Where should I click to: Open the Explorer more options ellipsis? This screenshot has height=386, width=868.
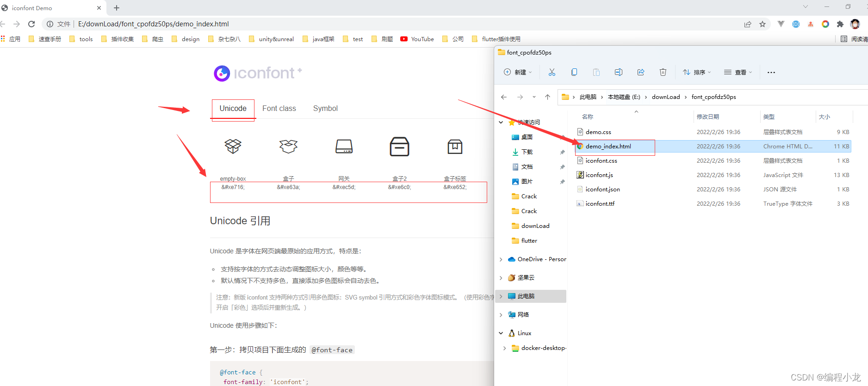(771, 72)
